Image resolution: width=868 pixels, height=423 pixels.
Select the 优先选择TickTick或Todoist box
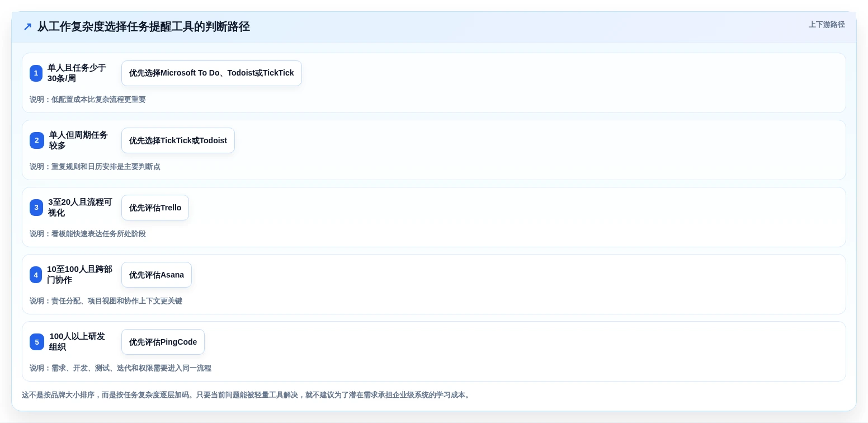pos(178,140)
